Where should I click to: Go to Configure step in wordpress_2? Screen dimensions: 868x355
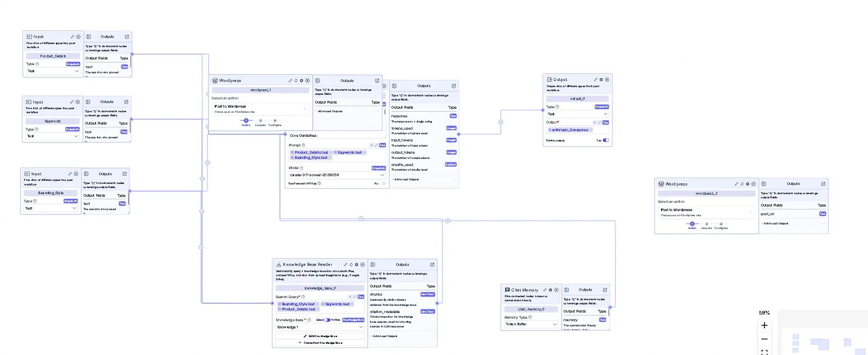[x=721, y=224]
